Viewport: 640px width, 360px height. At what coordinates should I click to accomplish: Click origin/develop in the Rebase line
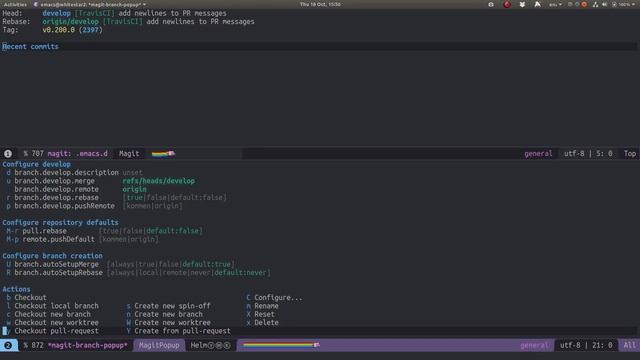(x=70, y=21)
